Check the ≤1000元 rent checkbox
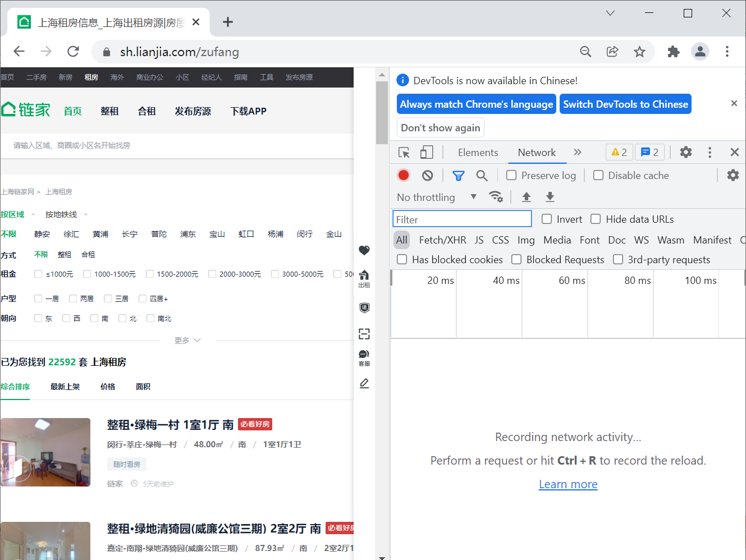The height and width of the screenshot is (560, 746). [38, 274]
